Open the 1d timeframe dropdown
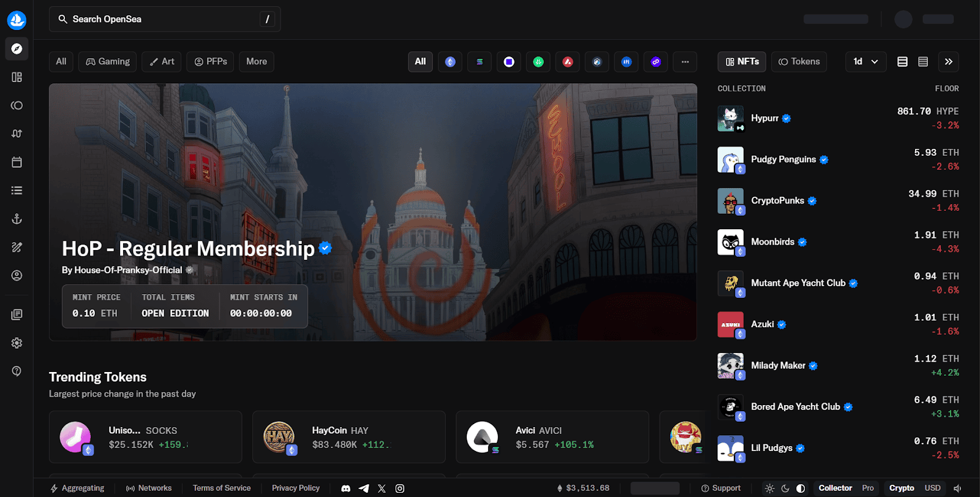Screen dimensions: 980x497 coord(866,62)
